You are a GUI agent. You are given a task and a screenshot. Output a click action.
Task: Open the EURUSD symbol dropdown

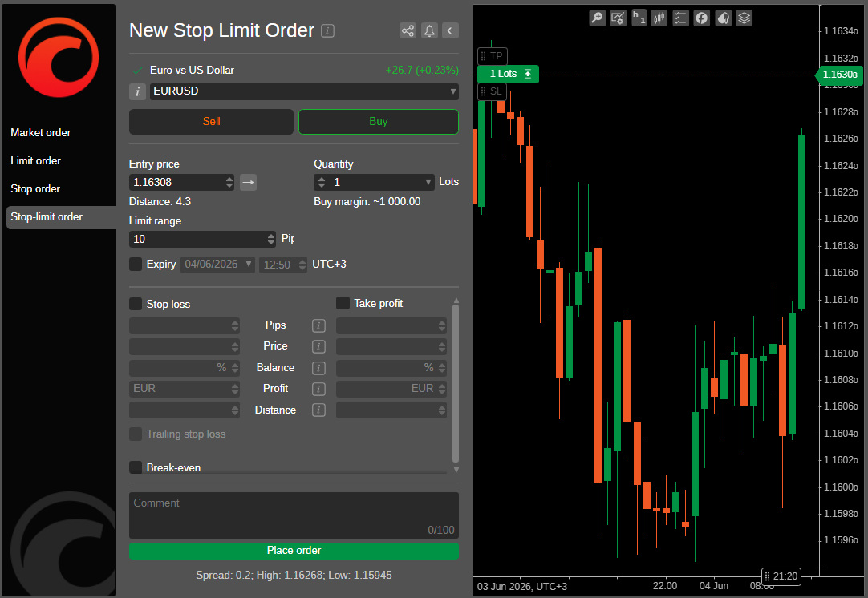point(452,91)
